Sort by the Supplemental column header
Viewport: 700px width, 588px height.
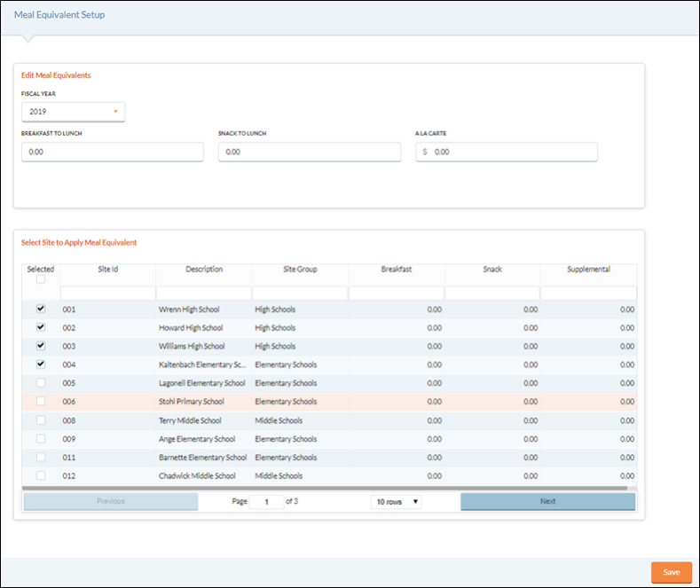point(588,269)
